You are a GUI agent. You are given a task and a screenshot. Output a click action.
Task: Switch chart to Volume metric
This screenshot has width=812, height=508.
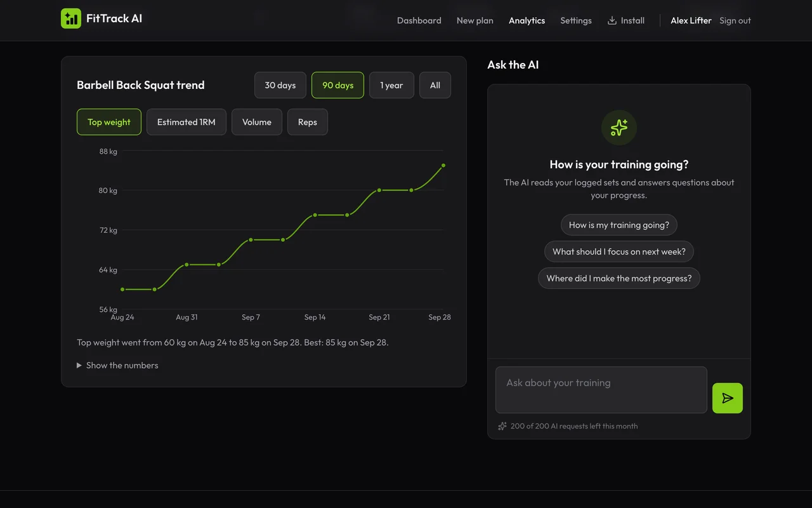[257, 122]
